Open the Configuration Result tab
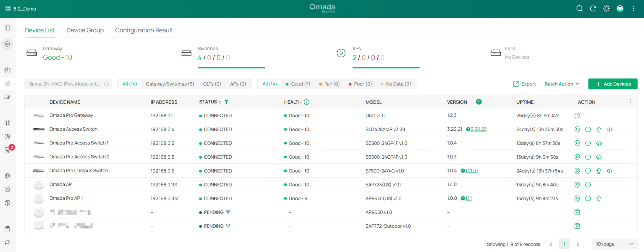 click(144, 30)
